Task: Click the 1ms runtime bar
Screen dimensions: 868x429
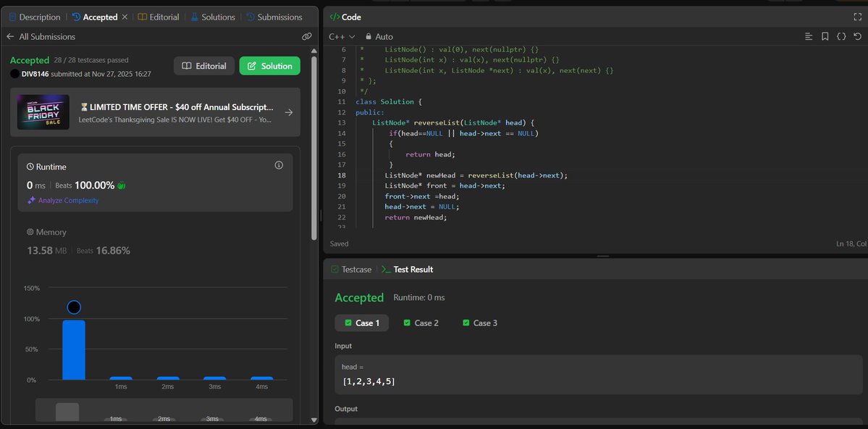Action: point(121,378)
